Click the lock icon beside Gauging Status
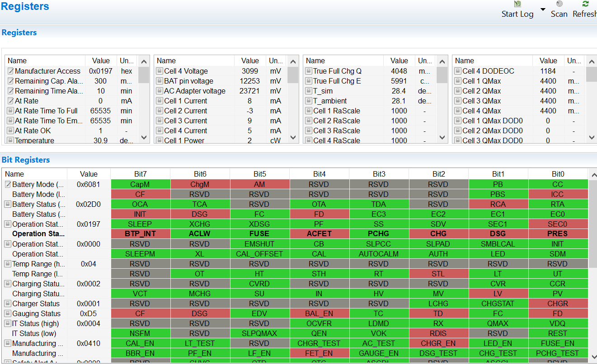The width and height of the screenshot is (597, 364). click(8, 313)
